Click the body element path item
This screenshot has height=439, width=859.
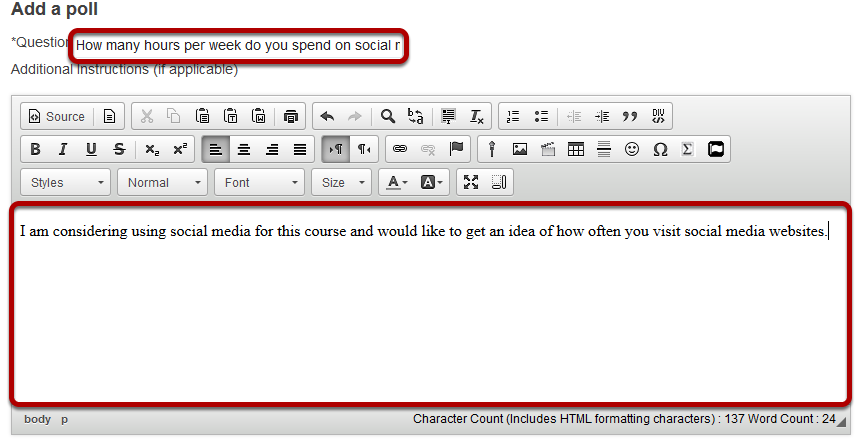[37, 419]
